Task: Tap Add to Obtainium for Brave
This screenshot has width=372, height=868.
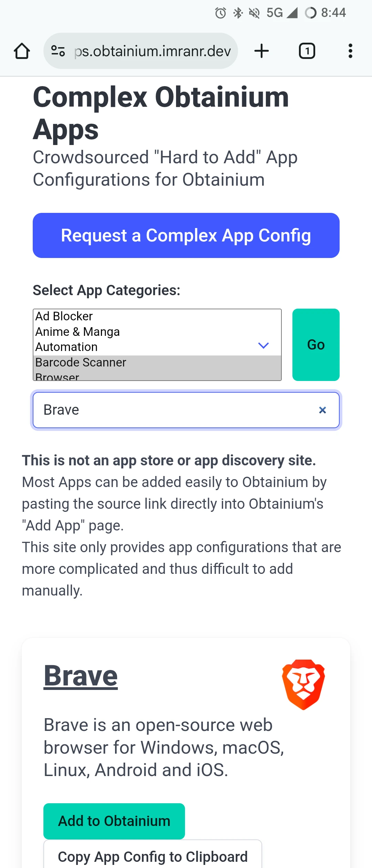Action: [x=114, y=821]
